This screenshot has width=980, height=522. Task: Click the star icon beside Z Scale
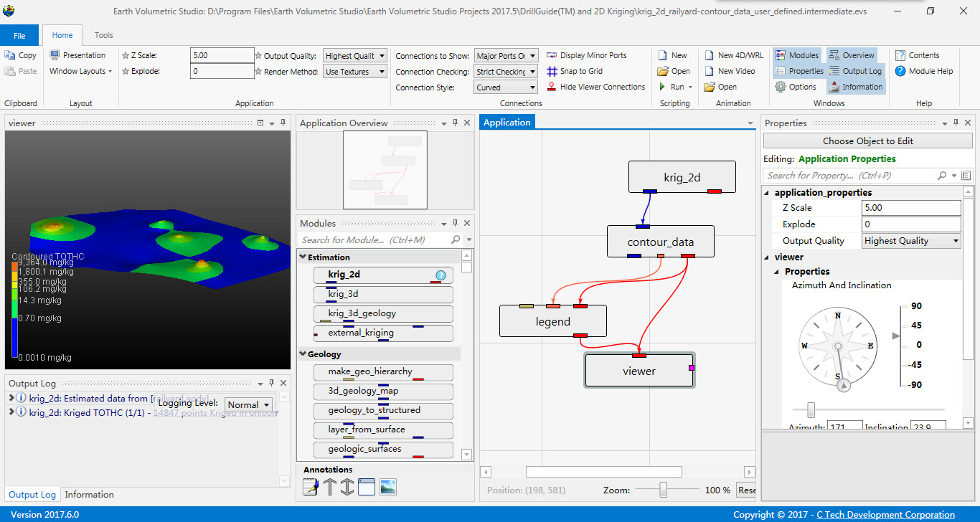[126, 55]
